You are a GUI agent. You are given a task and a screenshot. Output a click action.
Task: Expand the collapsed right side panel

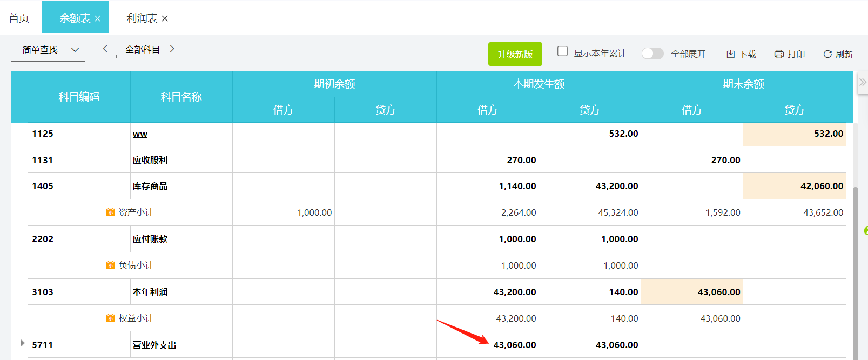(863, 82)
